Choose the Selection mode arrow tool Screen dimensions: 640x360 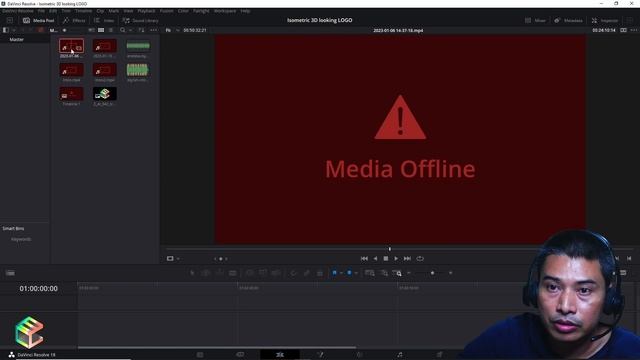coord(192,273)
